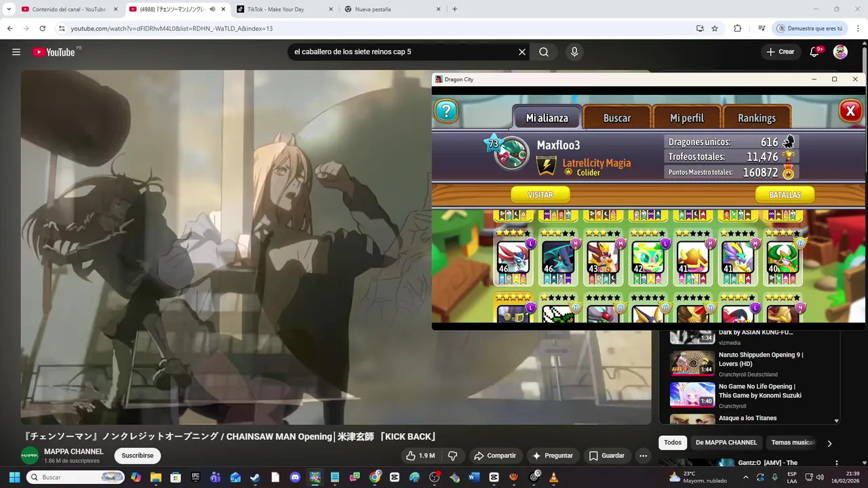Open Discord from the taskbar
Image resolution: width=868 pixels, height=488 pixels.
[x=295, y=477]
